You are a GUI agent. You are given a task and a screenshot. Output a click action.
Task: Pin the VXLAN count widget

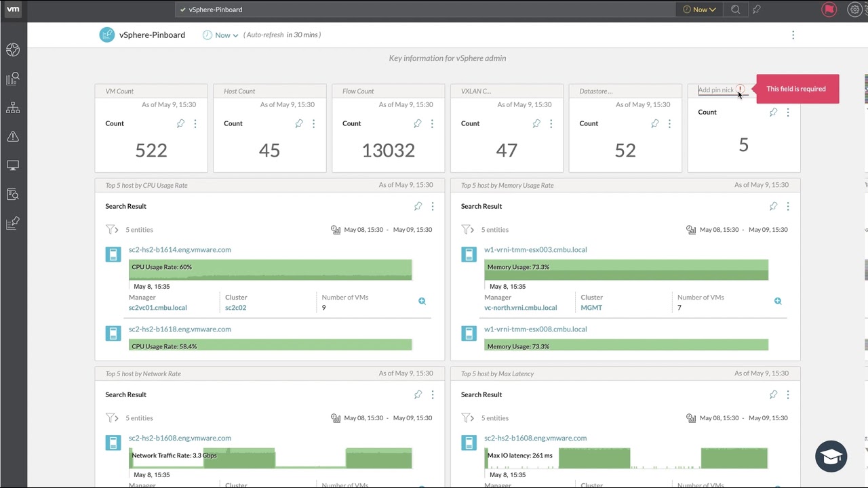pyautogui.click(x=536, y=123)
